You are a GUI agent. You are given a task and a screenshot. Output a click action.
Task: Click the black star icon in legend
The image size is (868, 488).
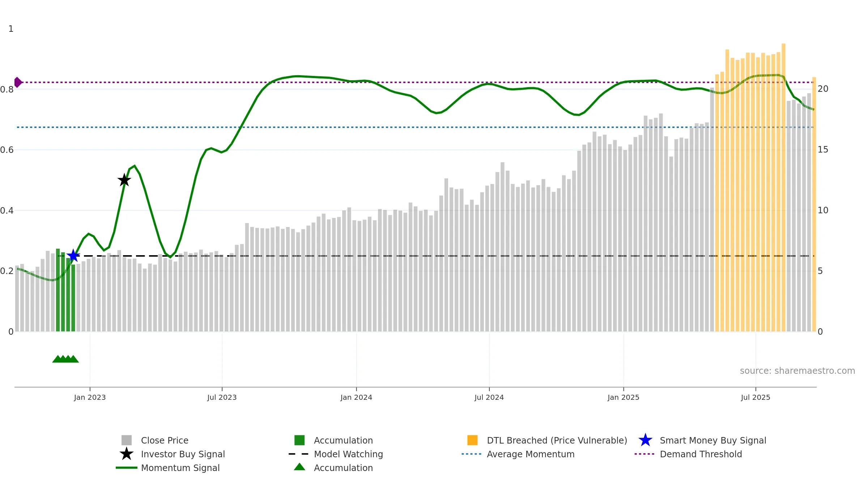tap(127, 454)
